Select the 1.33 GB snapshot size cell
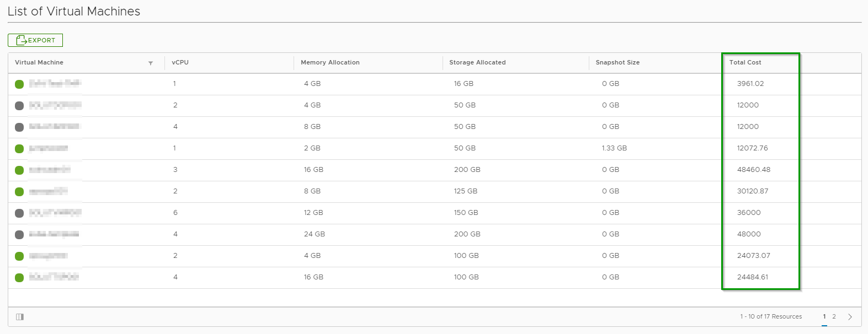 point(614,148)
